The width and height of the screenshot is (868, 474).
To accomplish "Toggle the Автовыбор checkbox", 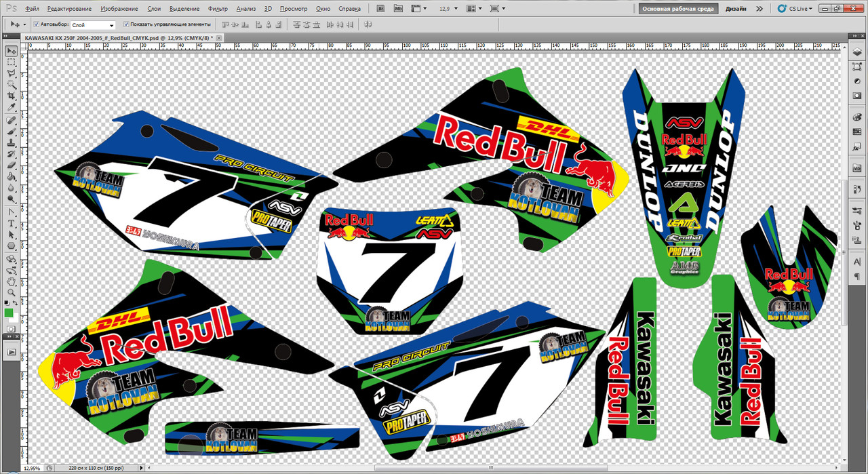I will tap(37, 24).
